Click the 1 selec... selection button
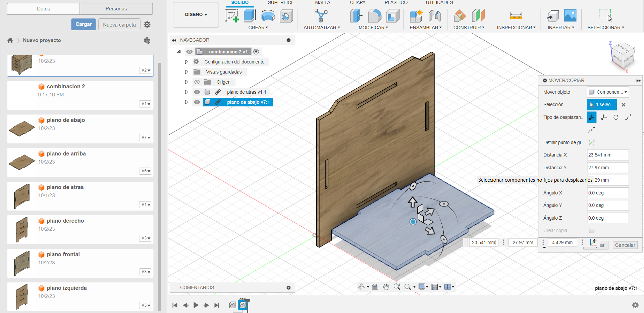This screenshot has height=313, width=644. click(602, 104)
